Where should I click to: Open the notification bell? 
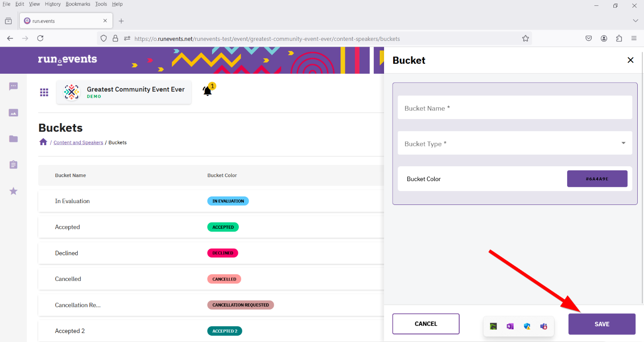point(207,91)
